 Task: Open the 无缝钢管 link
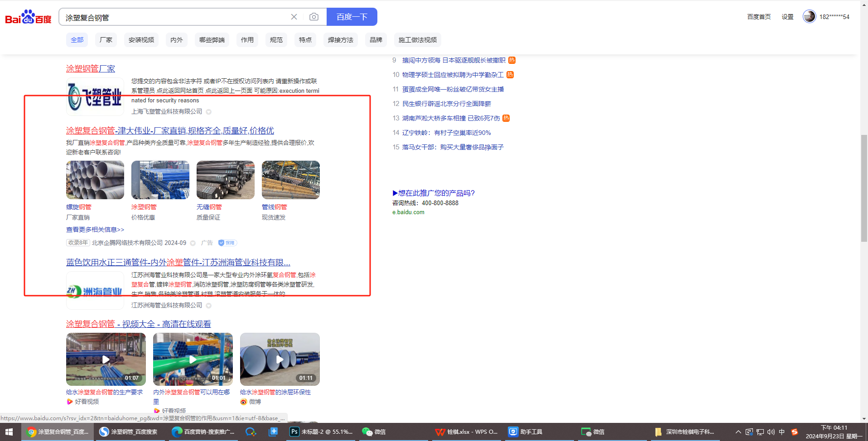point(209,207)
